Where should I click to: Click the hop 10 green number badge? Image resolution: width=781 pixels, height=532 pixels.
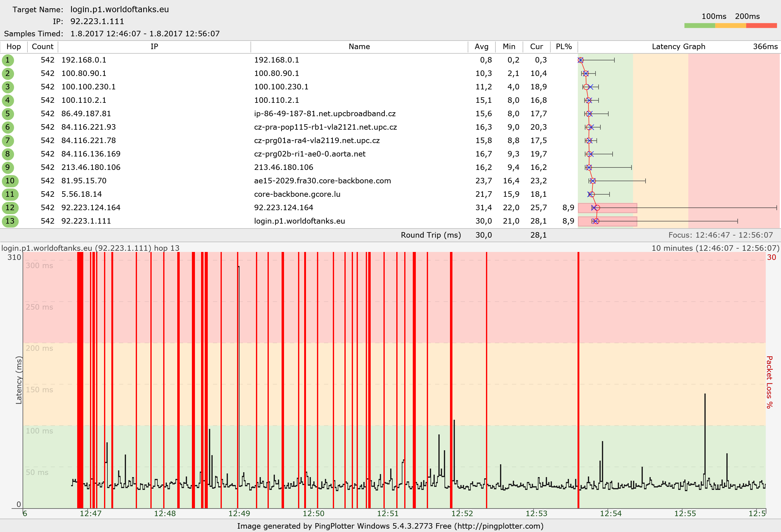pyautogui.click(x=10, y=181)
